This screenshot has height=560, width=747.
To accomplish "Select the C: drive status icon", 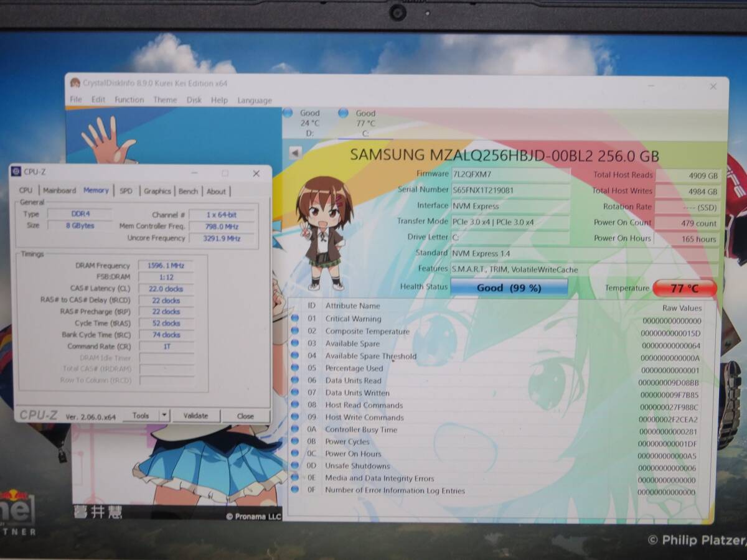I will click(x=343, y=113).
